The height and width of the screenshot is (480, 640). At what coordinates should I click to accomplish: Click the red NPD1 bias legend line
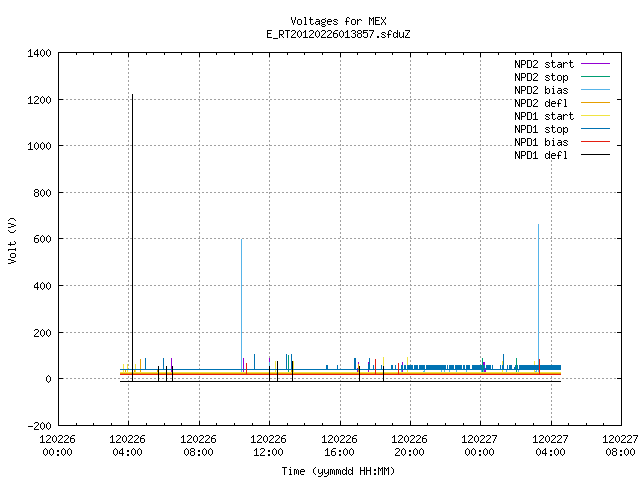point(595,142)
